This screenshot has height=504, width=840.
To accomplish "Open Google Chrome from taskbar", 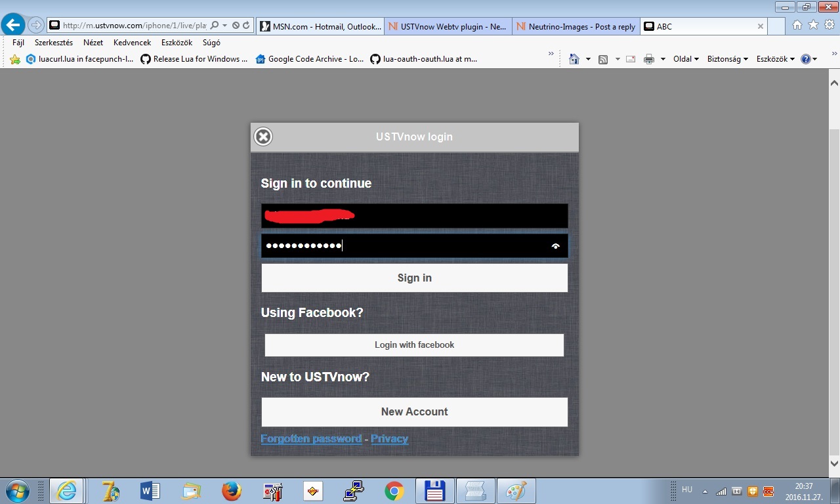I will (x=394, y=491).
